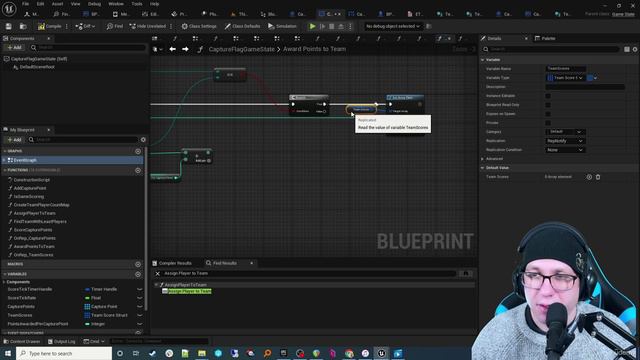Open play options three-dot menu
This screenshot has height=360, width=640.
click(350, 26)
